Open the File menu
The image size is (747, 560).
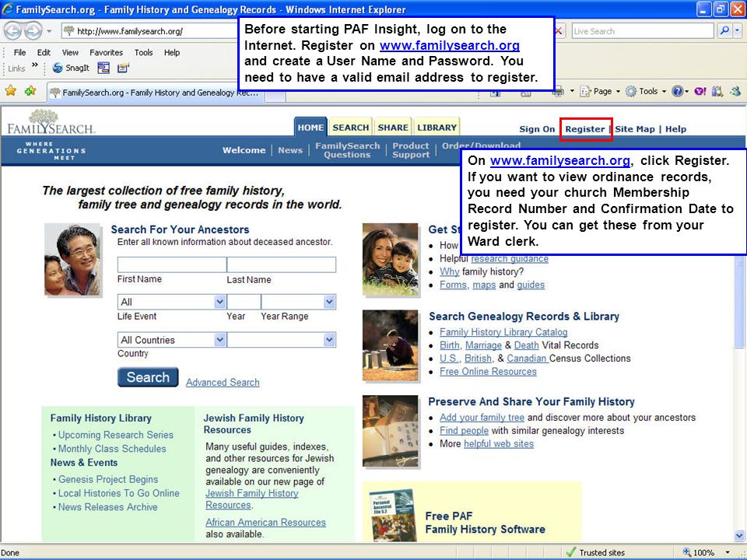click(x=19, y=52)
